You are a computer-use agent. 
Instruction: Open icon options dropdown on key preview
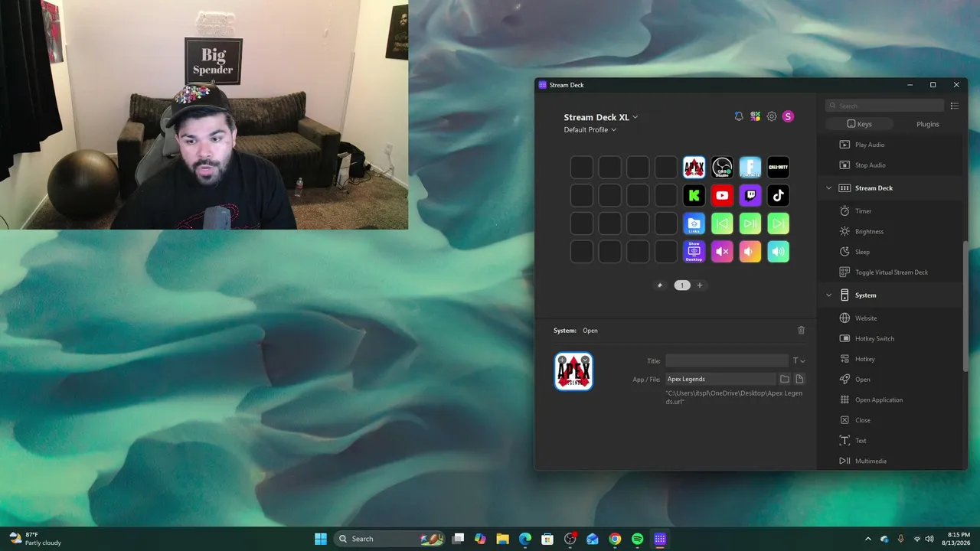(585, 360)
